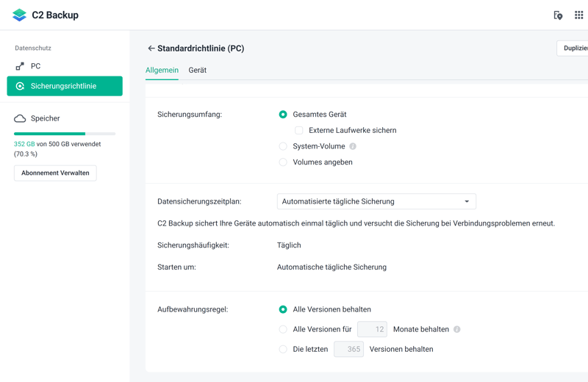Click the Duplizieren button
Screen dimensions: 588x382
pos(573,48)
